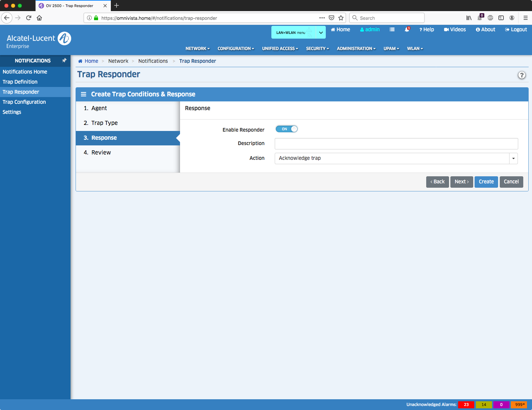The height and width of the screenshot is (410, 532).
Task: Click the browser home icon
Action: 39,18
